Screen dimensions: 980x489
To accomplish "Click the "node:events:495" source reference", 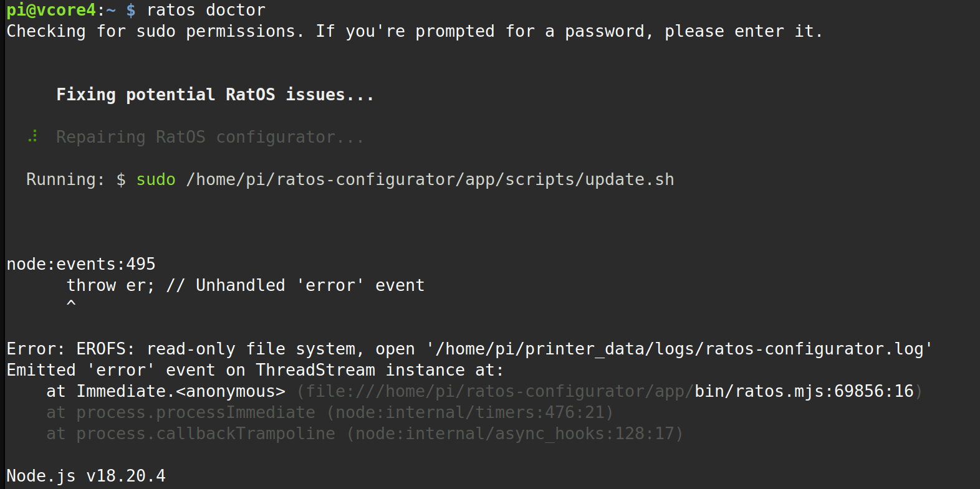I will click(x=81, y=264).
